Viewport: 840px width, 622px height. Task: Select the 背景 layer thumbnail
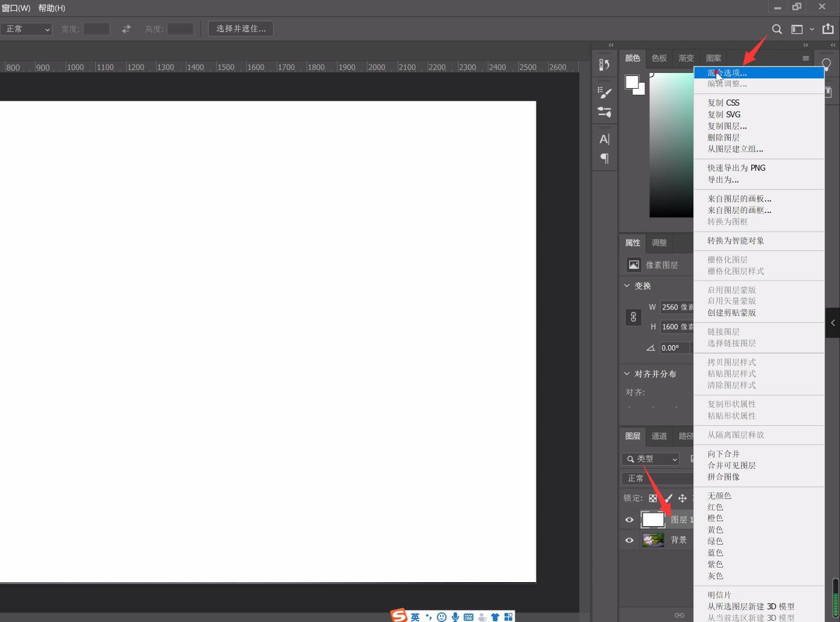coord(653,540)
